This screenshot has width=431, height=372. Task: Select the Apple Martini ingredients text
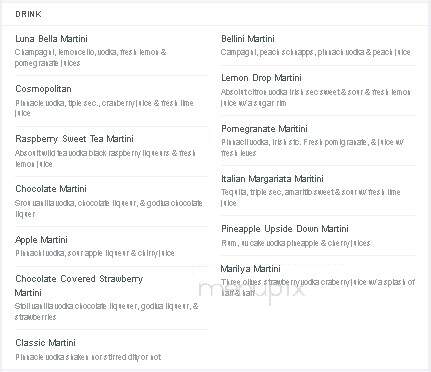click(x=95, y=253)
